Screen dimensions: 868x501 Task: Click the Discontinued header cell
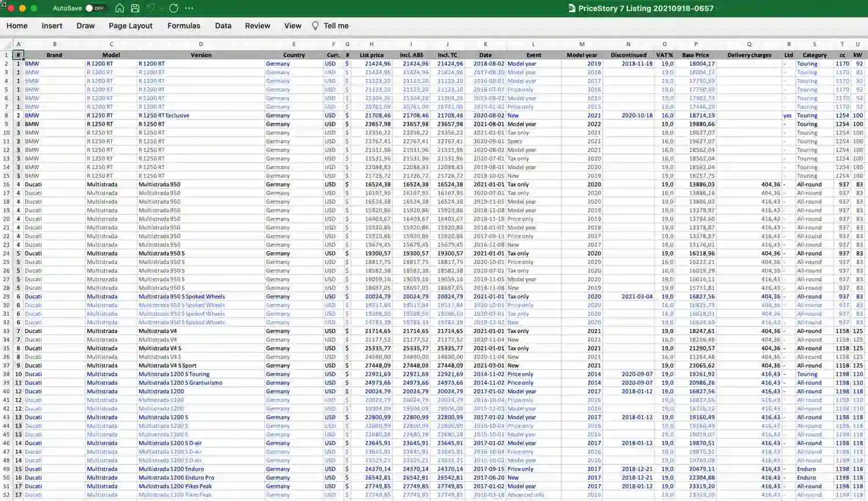pos(628,55)
